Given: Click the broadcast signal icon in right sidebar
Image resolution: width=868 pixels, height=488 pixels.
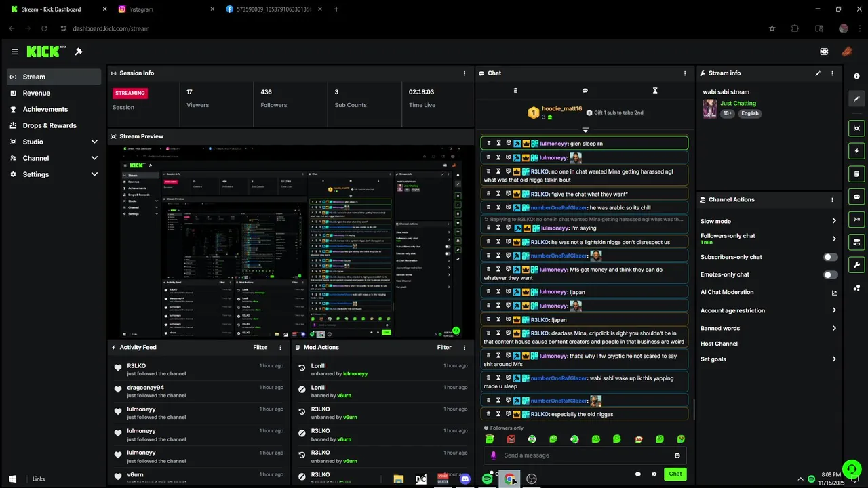Looking at the screenshot, I should (x=857, y=220).
